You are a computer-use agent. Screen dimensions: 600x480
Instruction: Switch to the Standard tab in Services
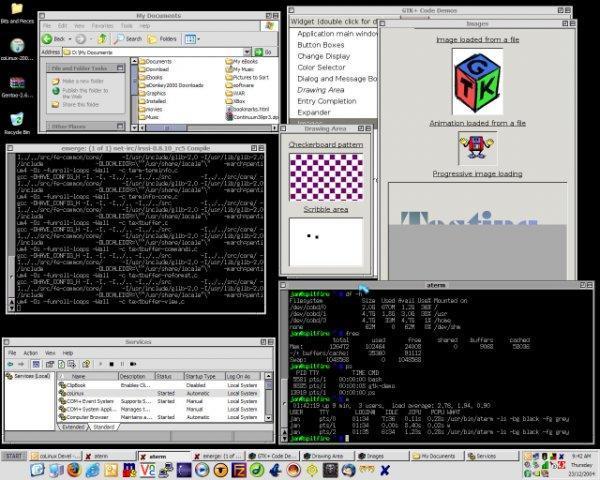point(104,427)
